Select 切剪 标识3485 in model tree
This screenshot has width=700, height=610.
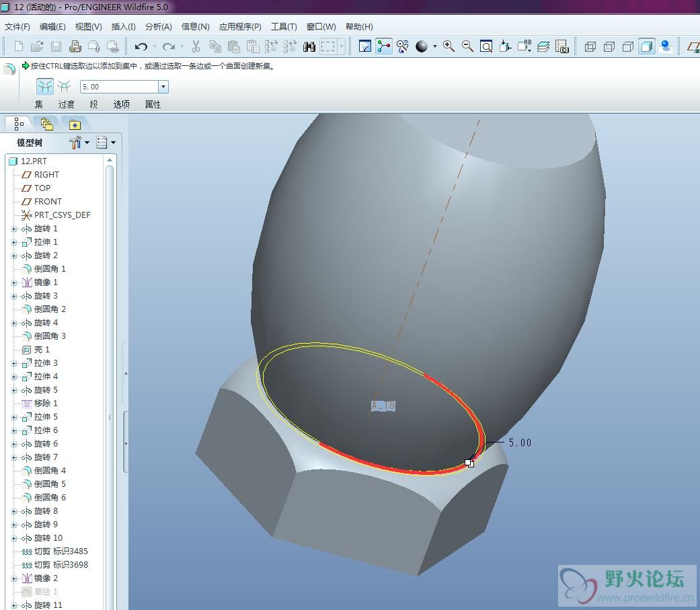pos(61,551)
